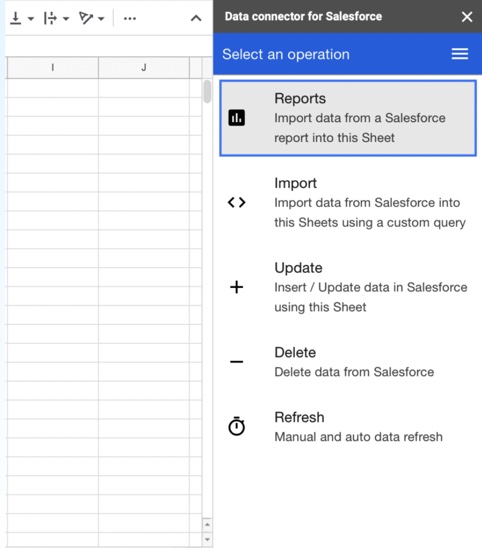Image resolution: width=482 pixels, height=548 pixels.
Task: Click the vertical align icon in toolbar
Action: pyautogui.click(x=15, y=18)
